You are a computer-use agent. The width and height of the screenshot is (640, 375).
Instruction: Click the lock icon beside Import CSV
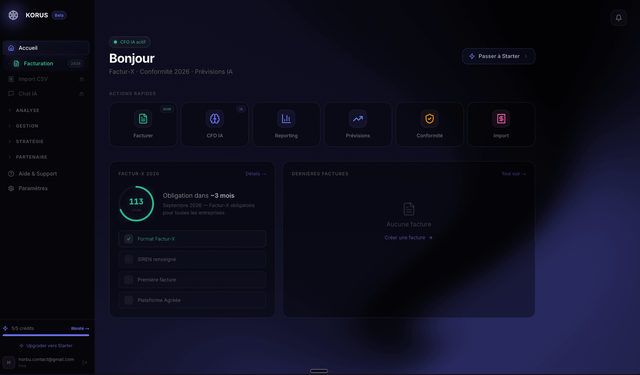(82, 79)
